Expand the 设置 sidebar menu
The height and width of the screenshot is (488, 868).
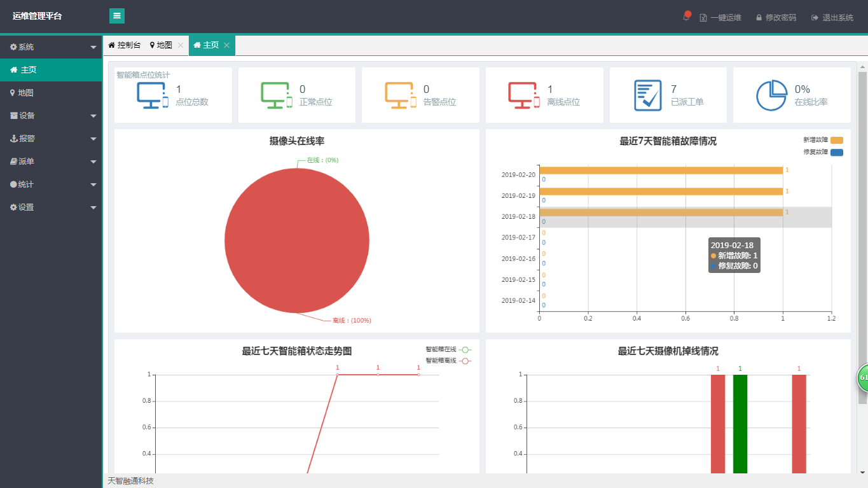click(x=51, y=207)
